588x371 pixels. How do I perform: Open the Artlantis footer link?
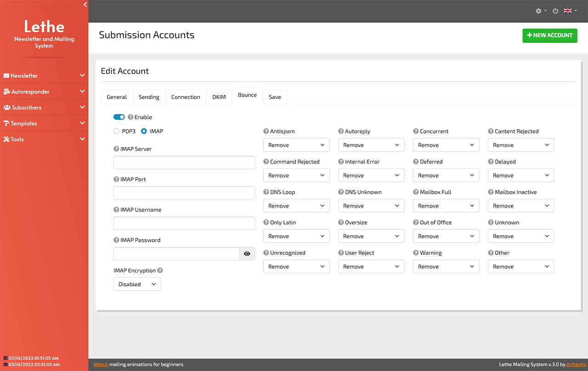coord(576,365)
